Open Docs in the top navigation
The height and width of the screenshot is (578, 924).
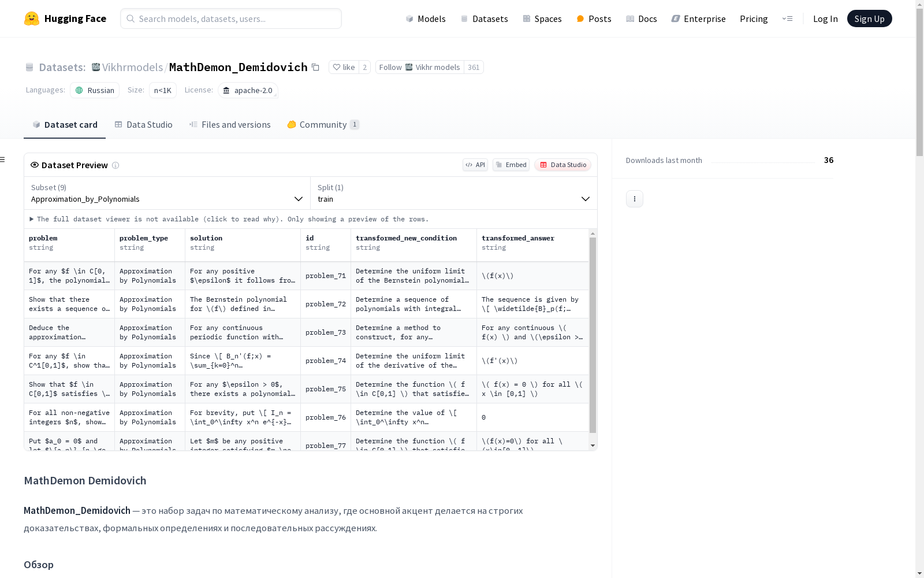click(642, 18)
